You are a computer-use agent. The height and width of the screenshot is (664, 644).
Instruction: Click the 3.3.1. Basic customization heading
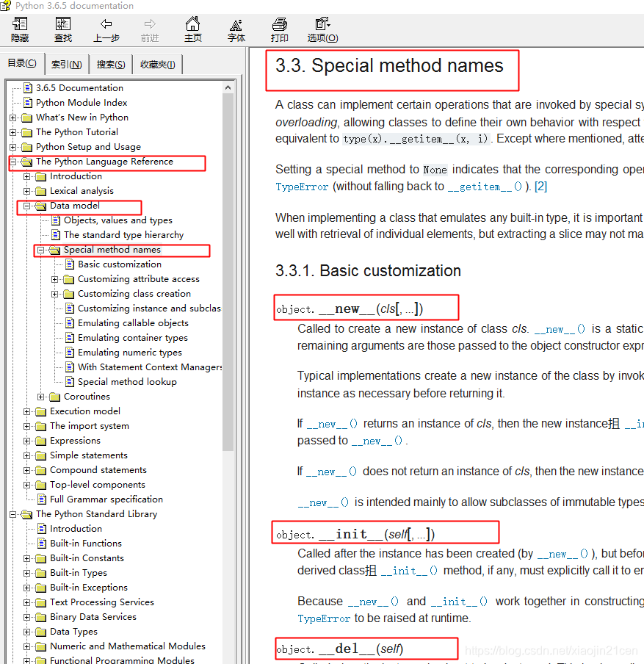click(368, 271)
